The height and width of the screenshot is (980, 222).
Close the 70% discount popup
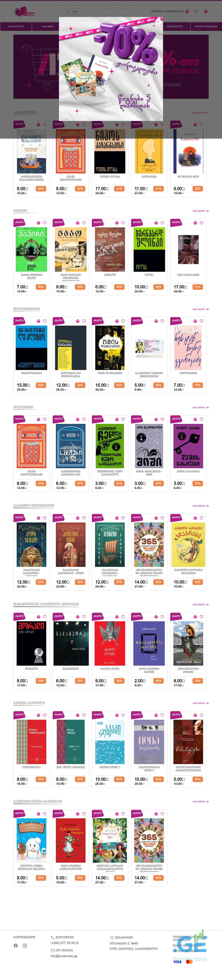[x=158, y=22]
